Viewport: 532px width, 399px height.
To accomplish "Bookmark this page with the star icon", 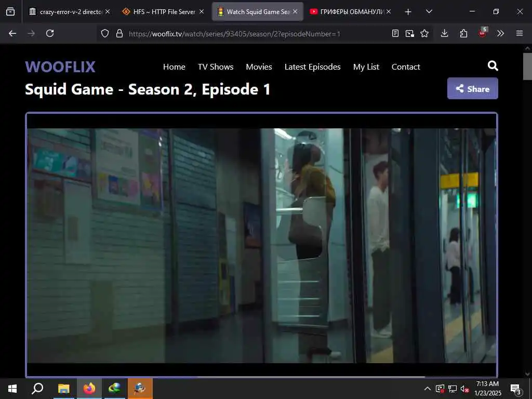I will coord(424,33).
